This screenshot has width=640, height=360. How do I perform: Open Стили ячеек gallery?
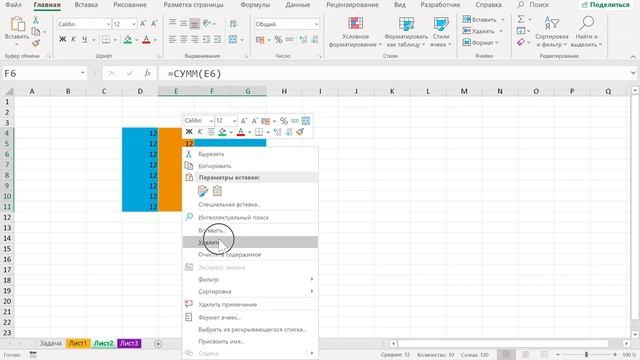[x=441, y=32]
